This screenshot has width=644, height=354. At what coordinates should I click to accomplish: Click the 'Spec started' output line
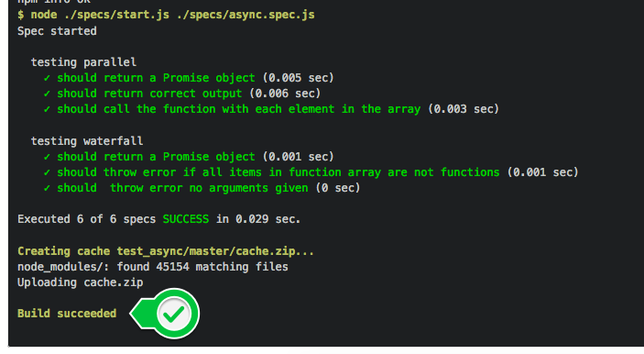pyautogui.click(x=57, y=31)
